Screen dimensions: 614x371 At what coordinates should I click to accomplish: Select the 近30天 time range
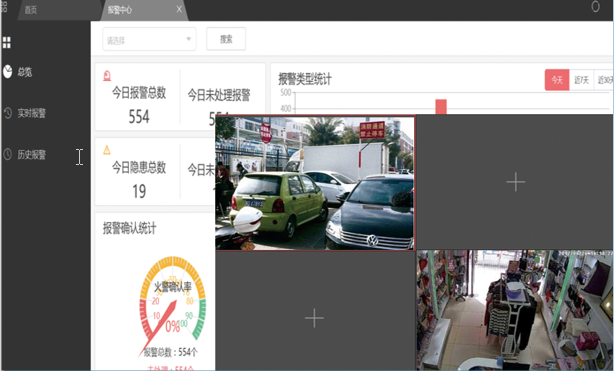click(604, 80)
